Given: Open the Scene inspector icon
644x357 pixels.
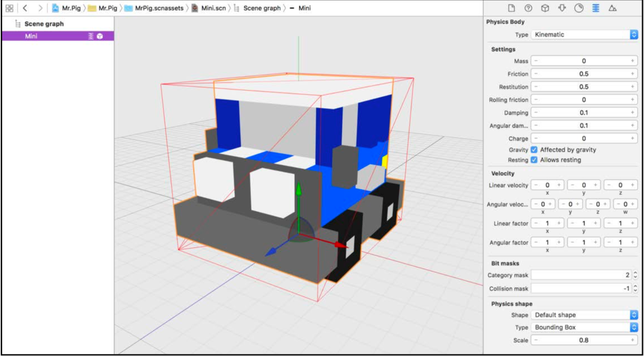Looking at the screenshot, I should click(x=613, y=8).
